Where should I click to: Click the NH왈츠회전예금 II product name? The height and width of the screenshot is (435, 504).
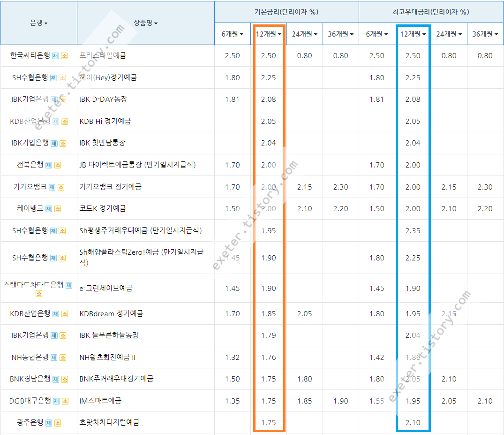pyautogui.click(x=107, y=357)
